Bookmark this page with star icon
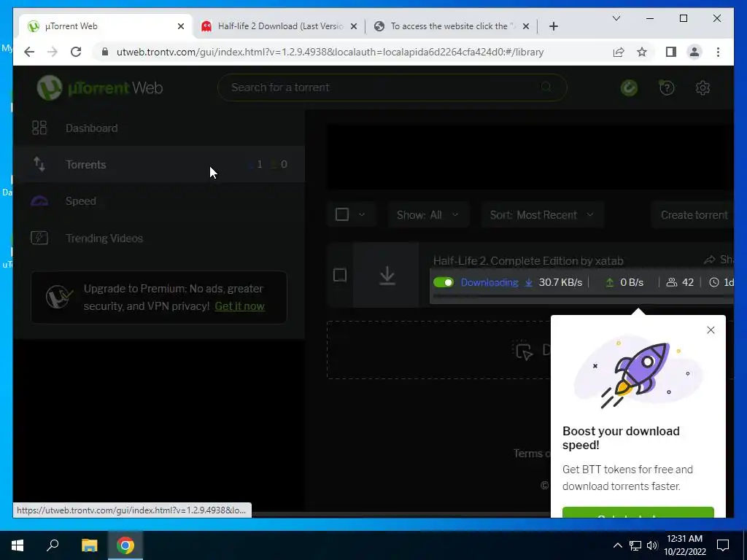 [642, 52]
